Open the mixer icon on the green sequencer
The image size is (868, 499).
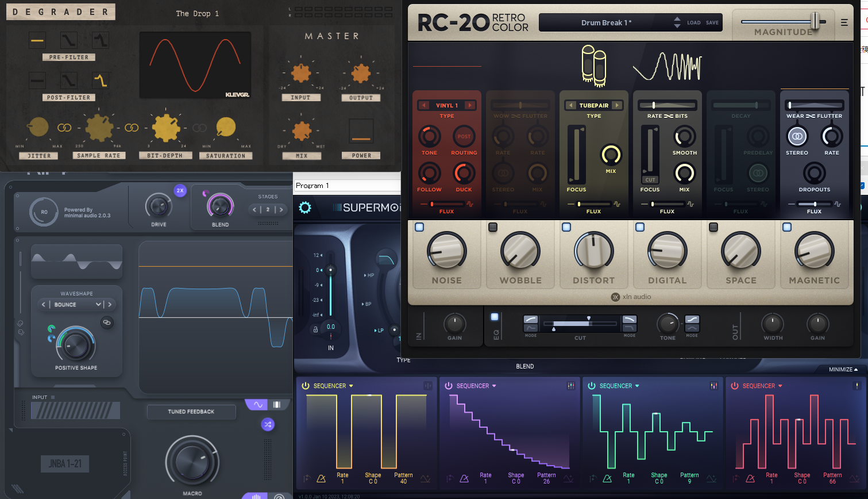[x=713, y=386]
